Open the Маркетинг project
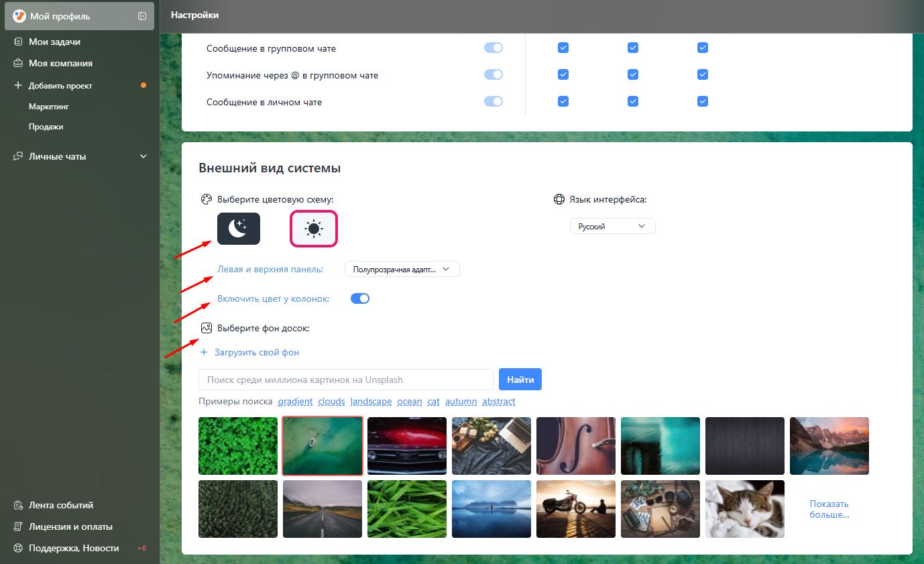This screenshot has height=564, width=924. click(x=49, y=107)
